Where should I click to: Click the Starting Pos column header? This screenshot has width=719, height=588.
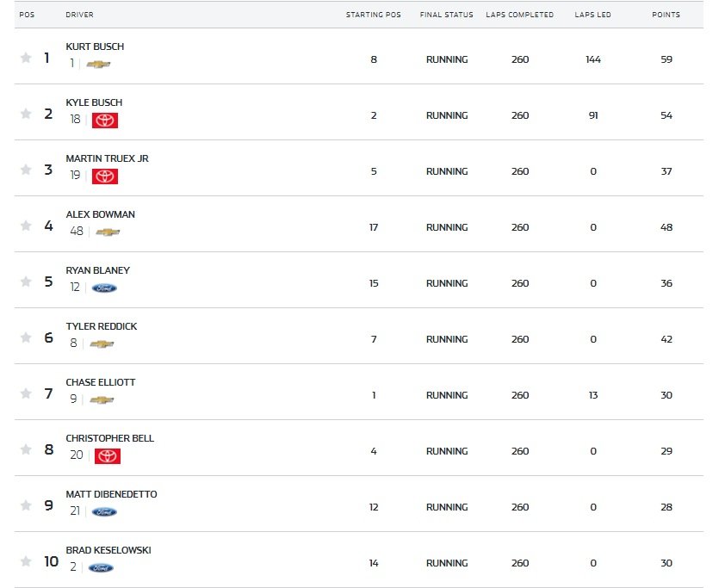373,15
